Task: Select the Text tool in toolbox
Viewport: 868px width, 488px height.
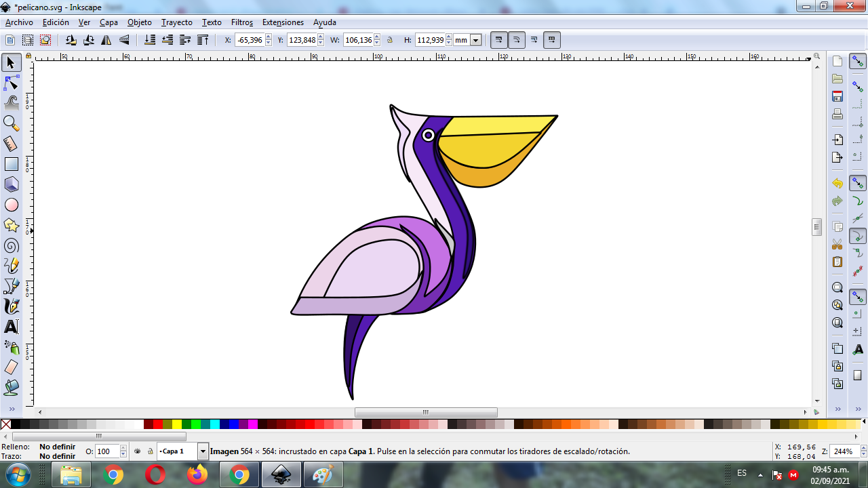Action: pos(11,327)
